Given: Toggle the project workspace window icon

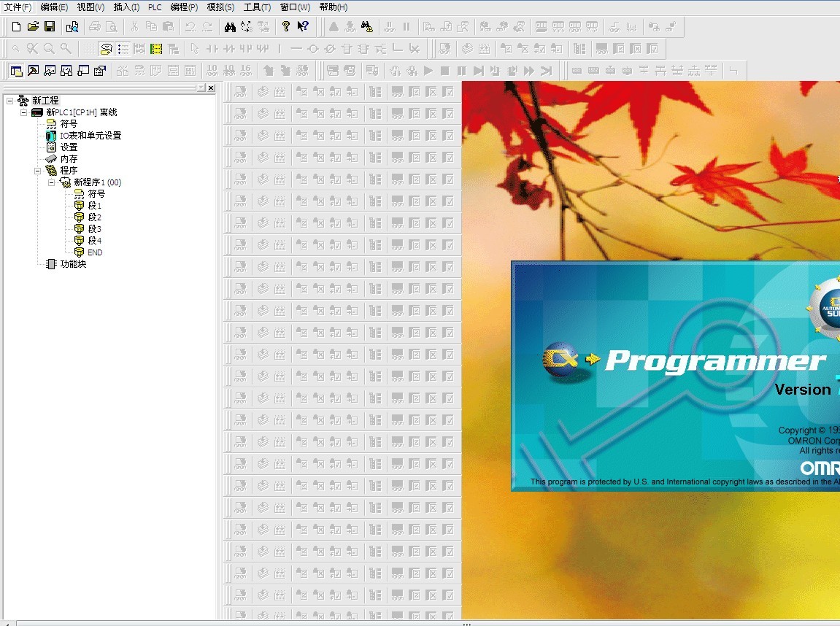Looking at the screenshot, I should (x=16, y=71).
